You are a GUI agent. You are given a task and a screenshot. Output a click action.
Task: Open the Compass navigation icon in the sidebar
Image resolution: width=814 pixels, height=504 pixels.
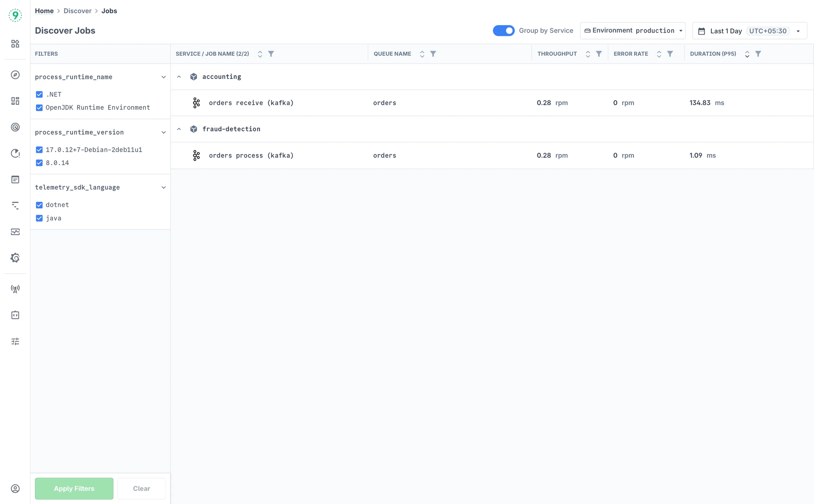point(15,75)
